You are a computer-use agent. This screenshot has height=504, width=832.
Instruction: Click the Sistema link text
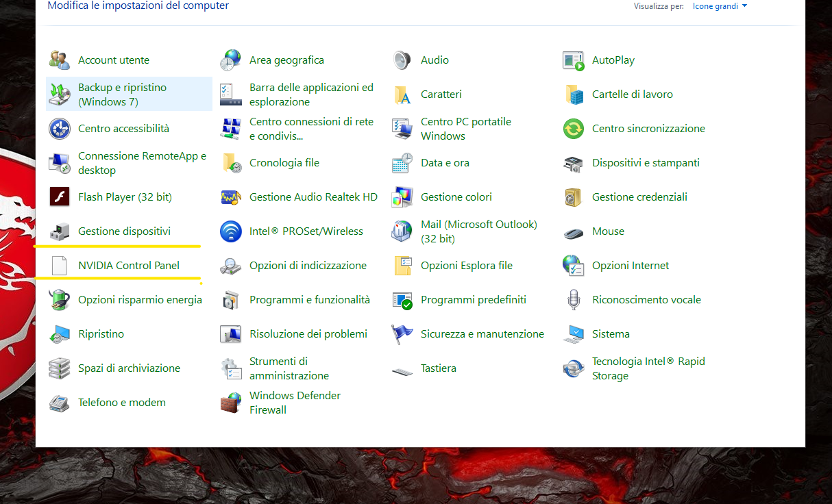tap(611, 334)
